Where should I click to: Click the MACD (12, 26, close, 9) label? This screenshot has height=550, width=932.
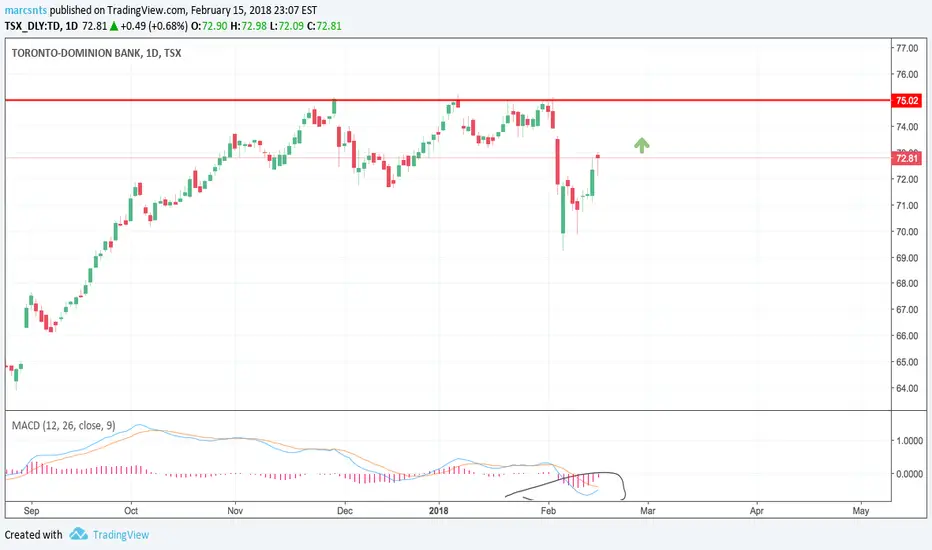coord(64,426)
